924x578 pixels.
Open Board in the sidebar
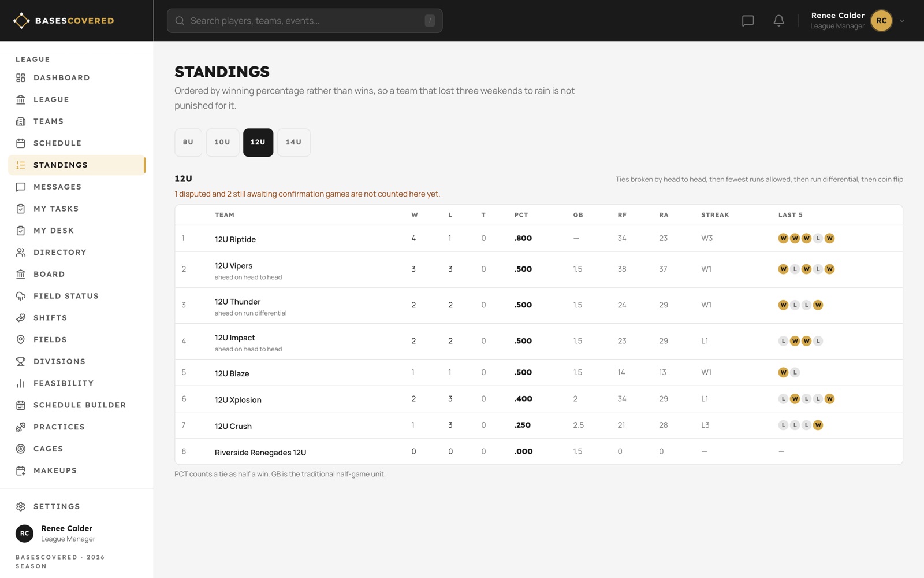point(77,274)
